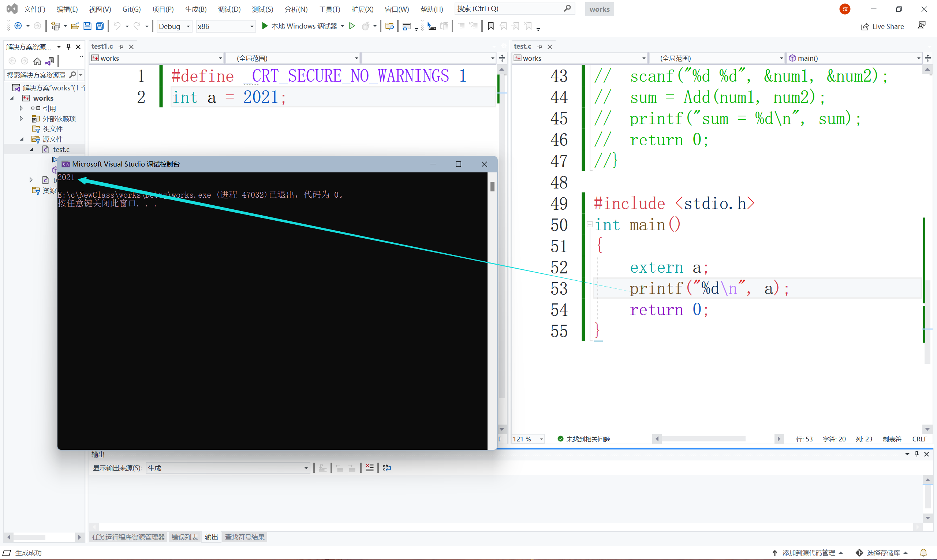Screen dimensions: 937x560
Task: Toggle word wrap in Output panel
Action: [x=387, y=468]
